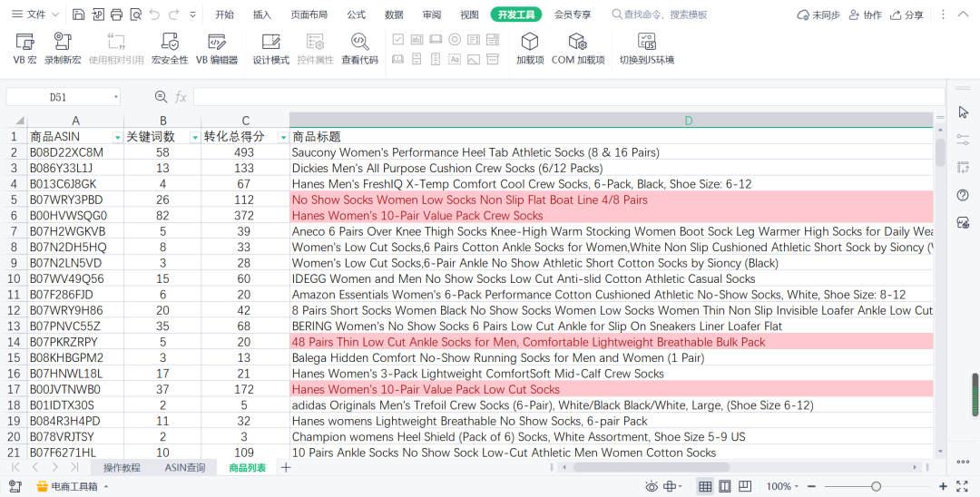Viewport: 980px width, 497px height.
Task: Open 开始 ribbon tab
Action: pos(224,15)
